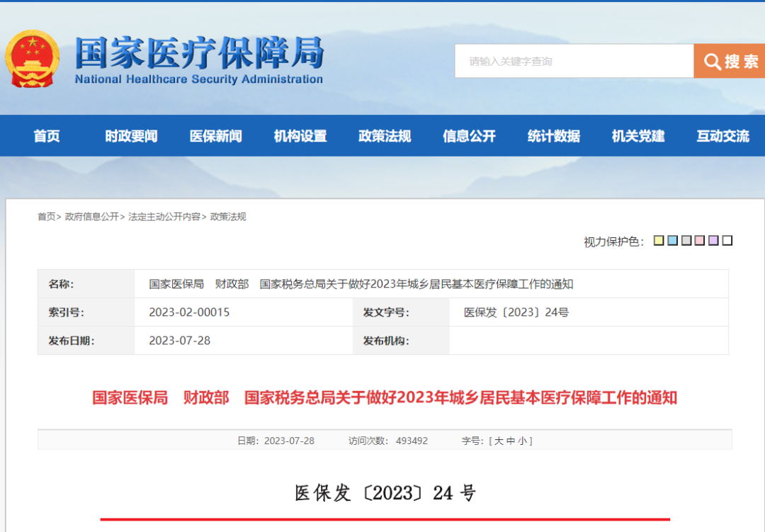
Task: Click the national emblem logo
Action: pos(33,60)
